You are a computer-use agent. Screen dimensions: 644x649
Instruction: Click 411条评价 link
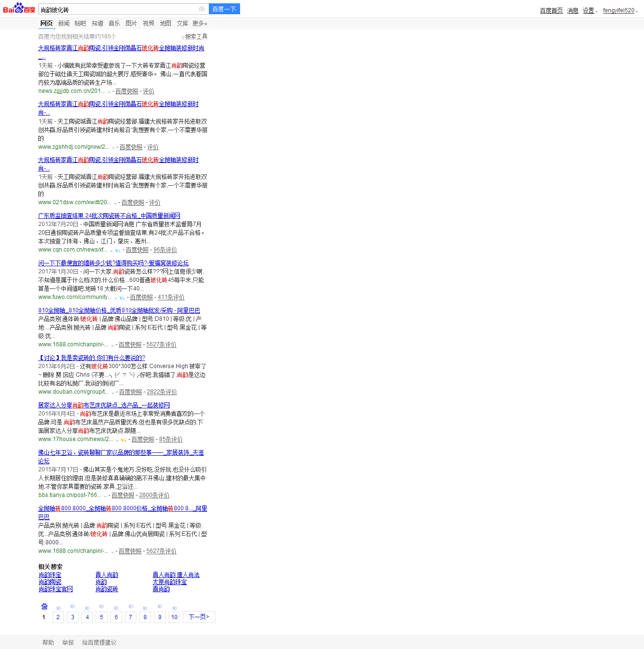coord(171,297)
